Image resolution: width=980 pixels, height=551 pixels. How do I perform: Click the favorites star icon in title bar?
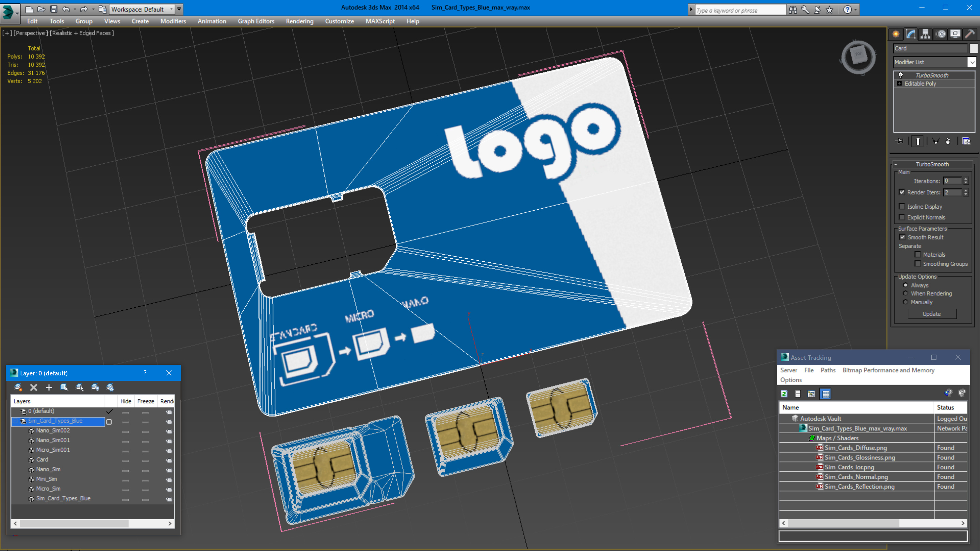coord(830,10)
